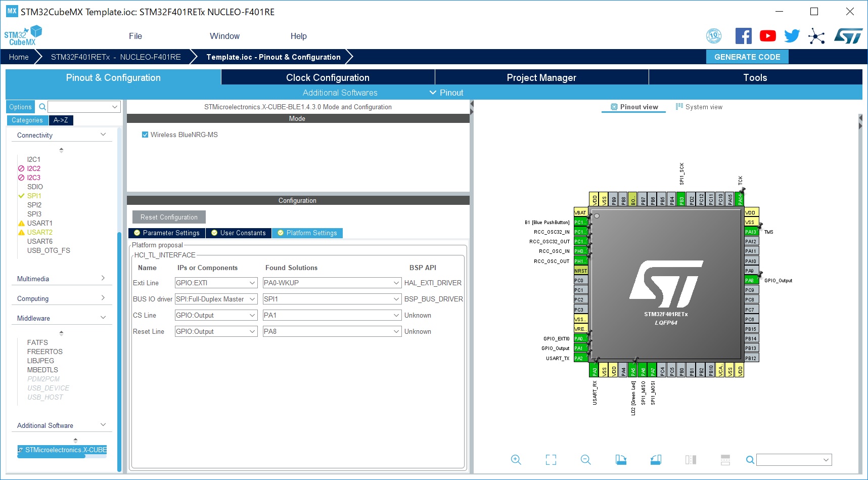Select the VBAT pin on the chip
Screen dimensions: 868x480
(x=581, y=212)
